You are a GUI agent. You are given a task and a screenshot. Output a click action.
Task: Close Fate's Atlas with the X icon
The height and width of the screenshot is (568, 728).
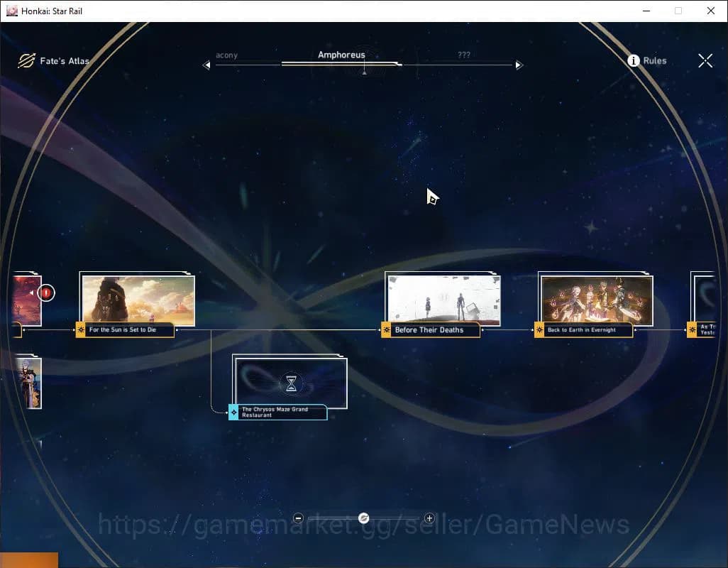(705, 60)
